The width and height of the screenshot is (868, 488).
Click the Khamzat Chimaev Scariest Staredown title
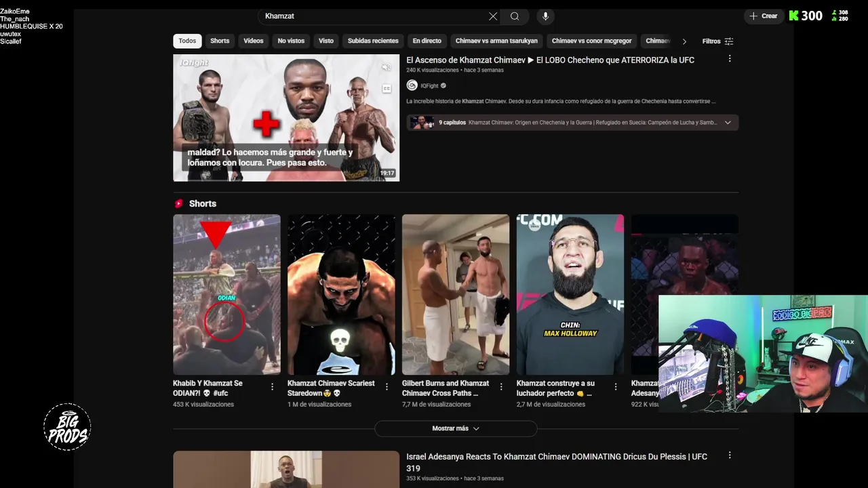(331, 388)
